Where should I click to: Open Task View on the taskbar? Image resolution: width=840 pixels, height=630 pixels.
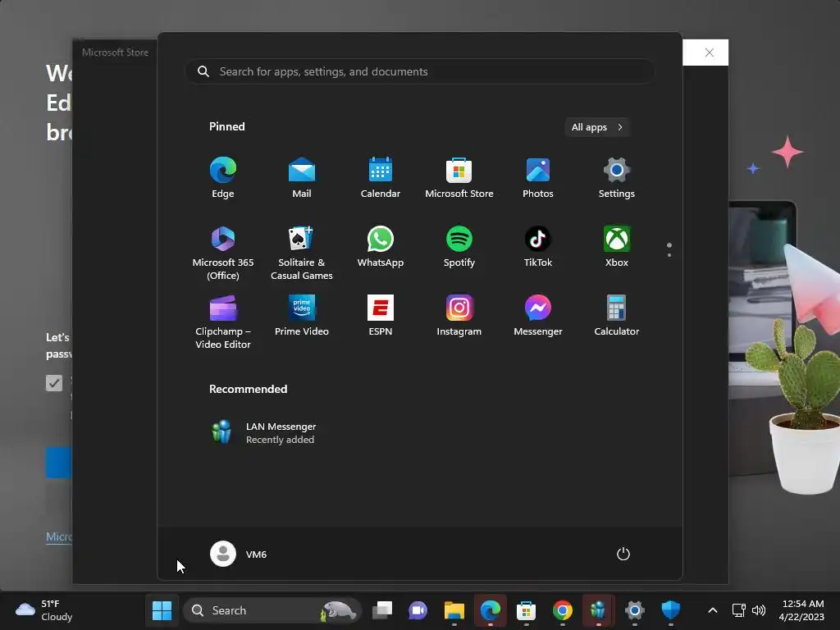coord(382,610)
